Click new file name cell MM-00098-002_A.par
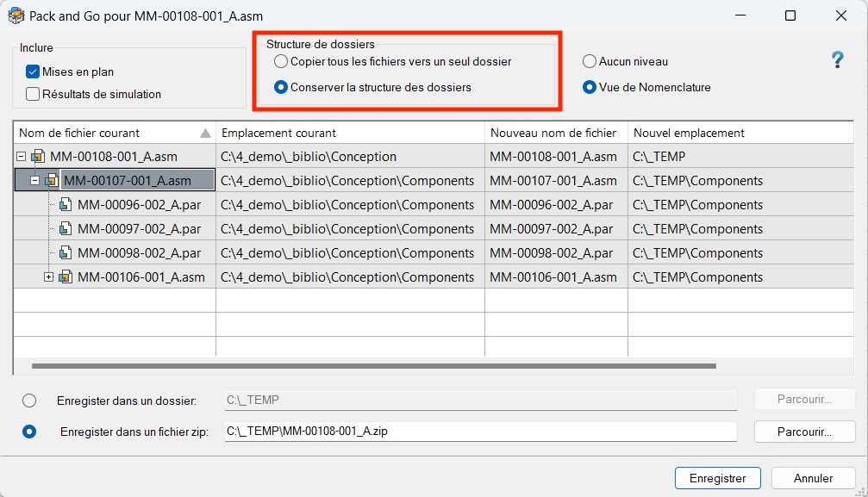The height and width of the screenshot is (497, 868). click(x=556, y=253)
